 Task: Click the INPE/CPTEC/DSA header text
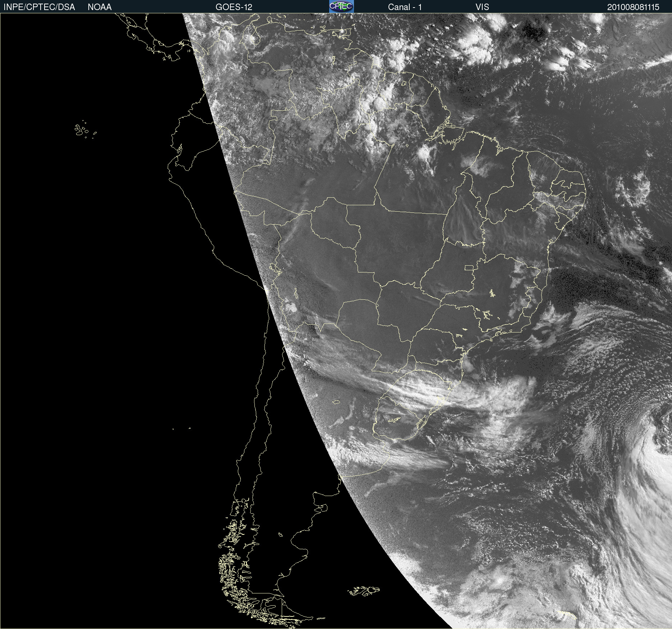39,7
